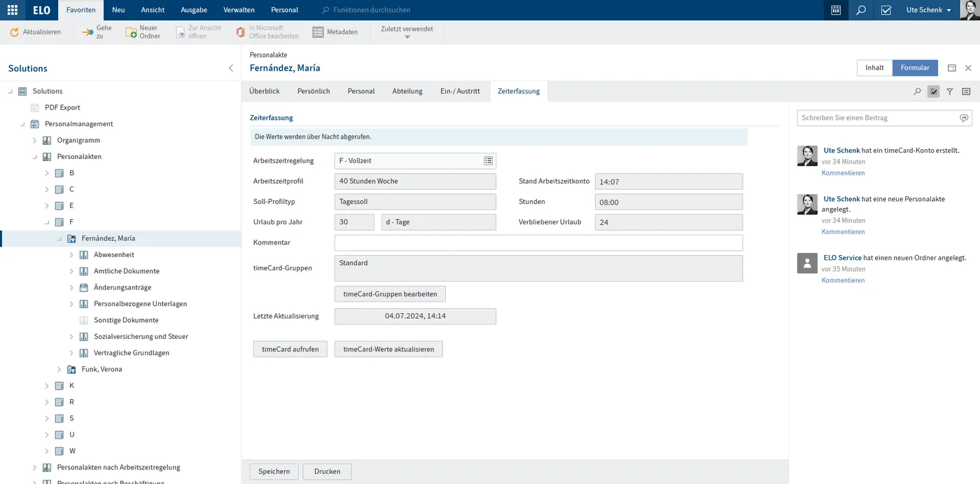This screenshot has width=980, height=484.
Task: Click the Aktualisieren refresh icon
Action: (14, 32)
